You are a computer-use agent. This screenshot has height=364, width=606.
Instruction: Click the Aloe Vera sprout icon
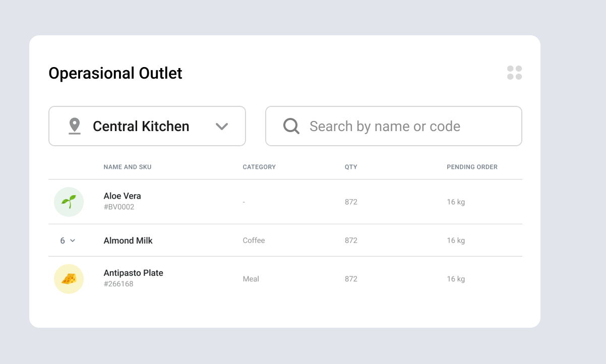[69, 202]
